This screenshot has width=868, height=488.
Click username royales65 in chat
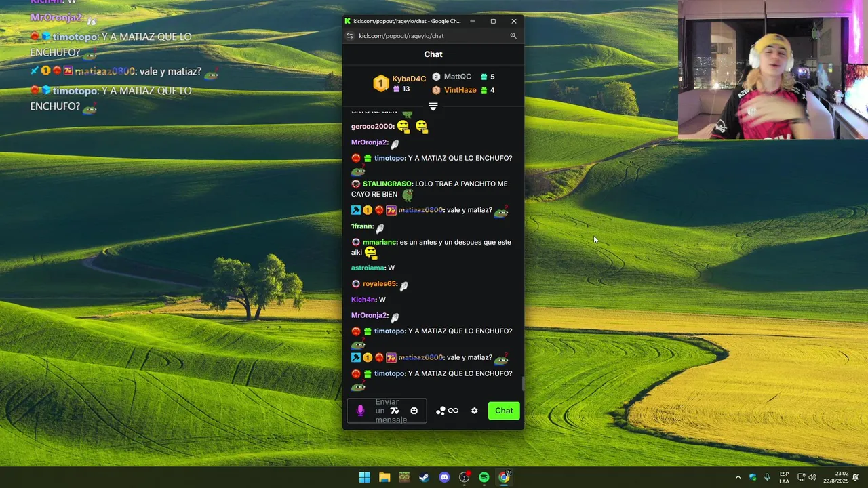[379, 284]
